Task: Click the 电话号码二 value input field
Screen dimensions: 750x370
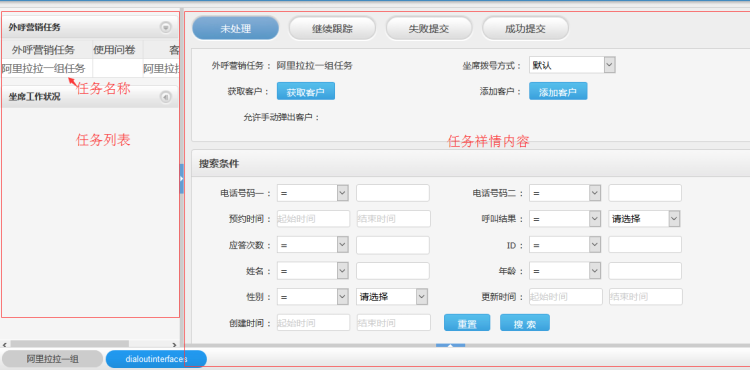Action: tap(645, 193)
